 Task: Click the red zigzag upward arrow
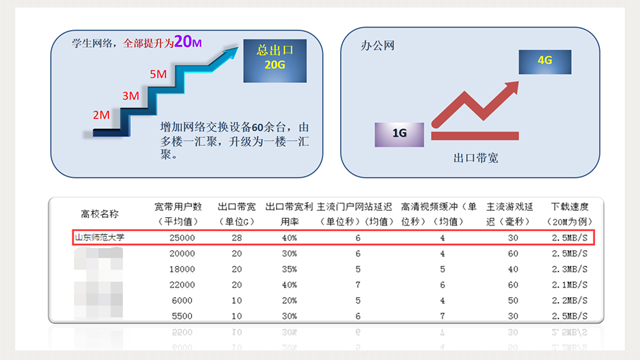point(475,104)
